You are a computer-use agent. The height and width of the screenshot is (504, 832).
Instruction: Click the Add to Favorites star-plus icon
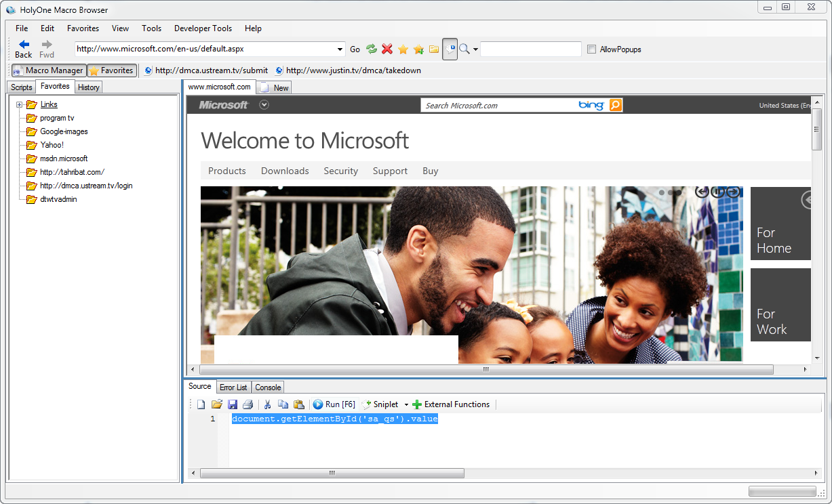(x=418, y=49)
